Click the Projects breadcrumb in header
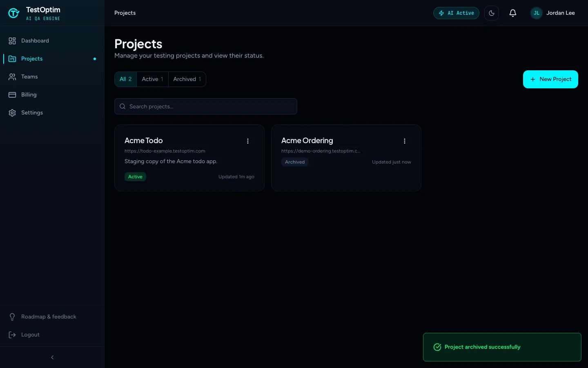This screenshot has width=588, height=368. coord(125,13)
